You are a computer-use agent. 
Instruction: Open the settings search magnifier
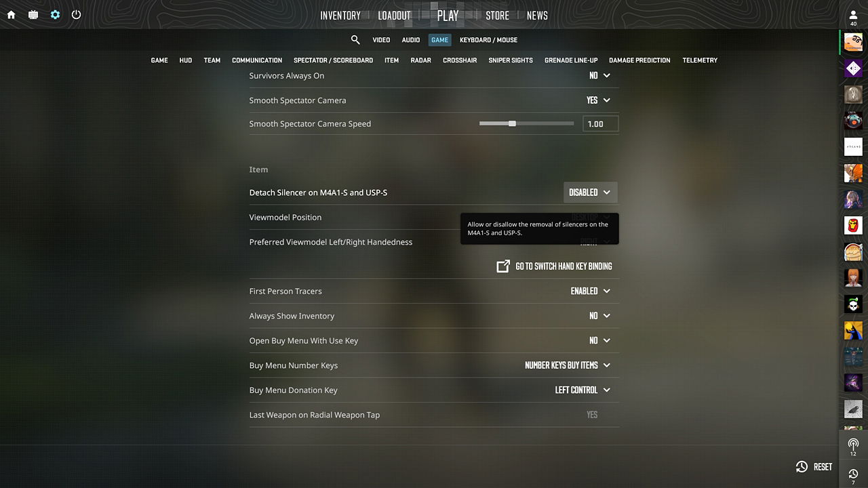point(355,40)
